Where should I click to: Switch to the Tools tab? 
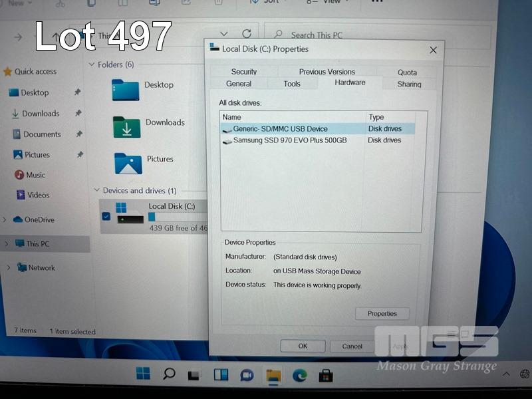coord(292,84)
